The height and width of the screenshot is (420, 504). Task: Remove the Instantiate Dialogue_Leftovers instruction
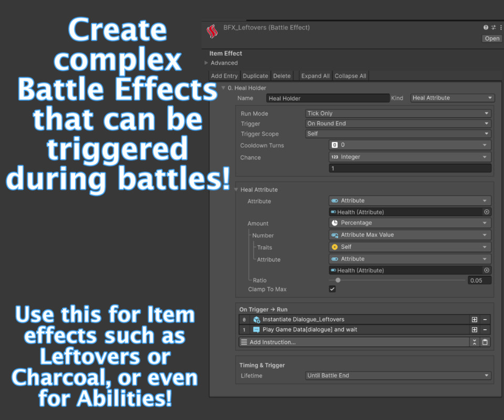click(485, 319)
